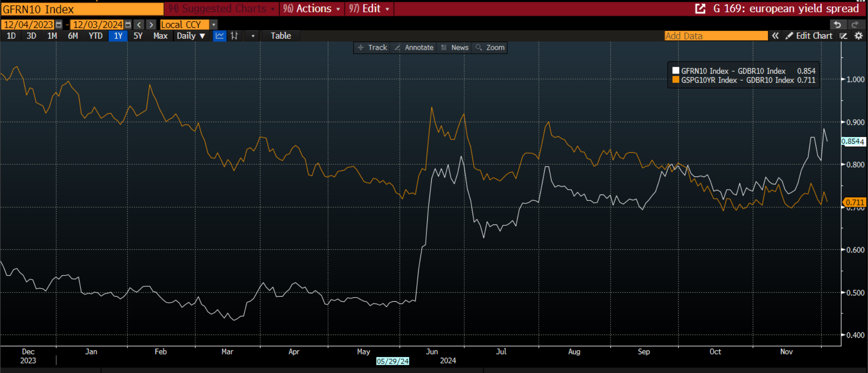The width and height of the screenshot is (868, 373).
Task: Expand the Local CCY currency dropdown
Action: 214,25
